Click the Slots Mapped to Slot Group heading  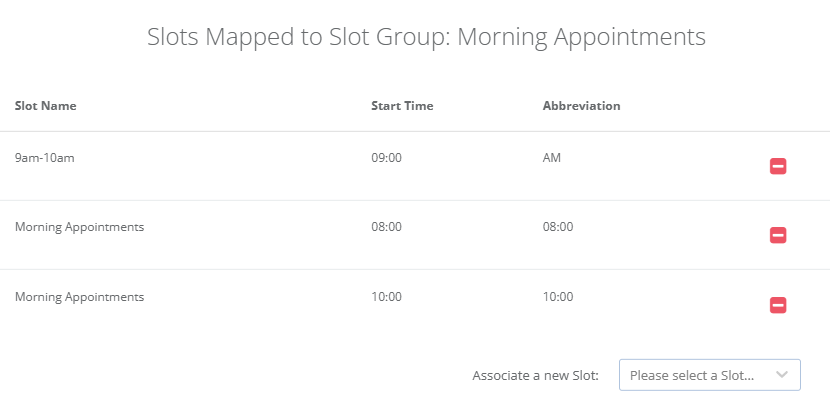point(426,37)
